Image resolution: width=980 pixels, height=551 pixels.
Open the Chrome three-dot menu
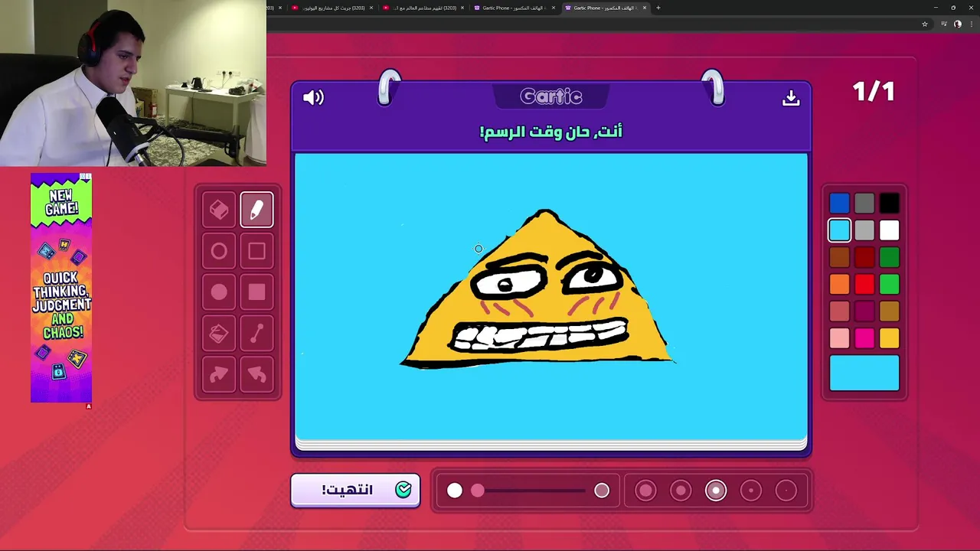pyautogui.click(x=971, y=24)
